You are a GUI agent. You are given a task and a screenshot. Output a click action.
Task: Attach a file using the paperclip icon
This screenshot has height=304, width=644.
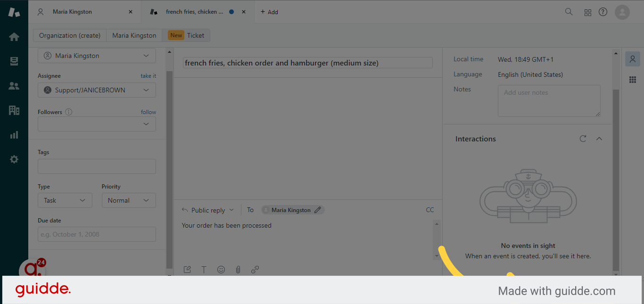(x=238, y=269)
